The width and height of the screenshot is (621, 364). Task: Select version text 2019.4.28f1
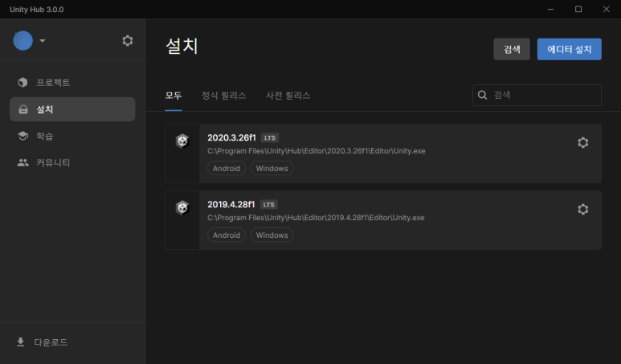pos(231,204)
